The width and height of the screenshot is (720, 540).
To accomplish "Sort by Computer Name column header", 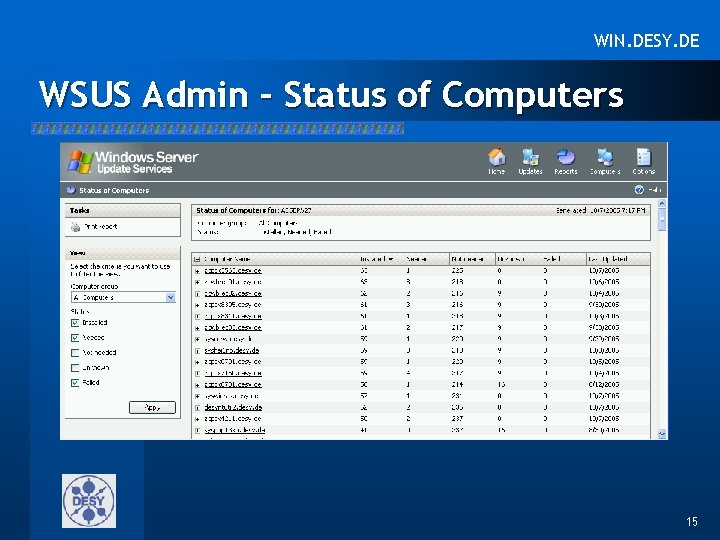I will click(x=227, y=259).
